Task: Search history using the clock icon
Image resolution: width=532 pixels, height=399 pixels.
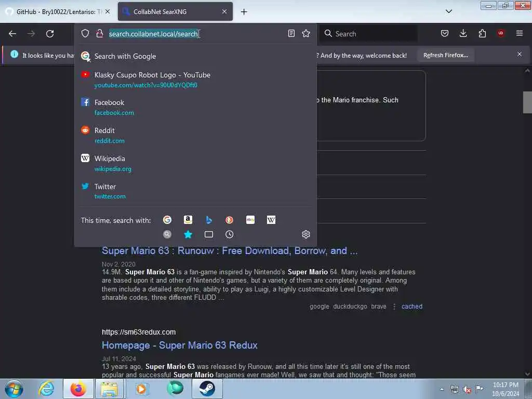Action: (x=229, y=234)
